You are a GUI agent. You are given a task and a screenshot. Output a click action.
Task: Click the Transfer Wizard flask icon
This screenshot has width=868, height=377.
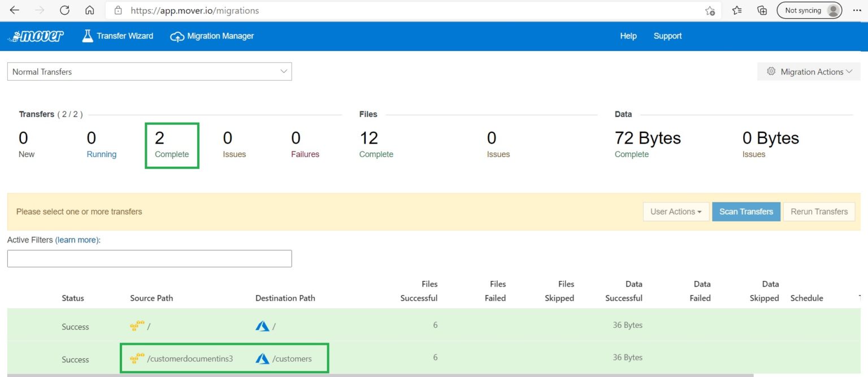(87, 36)
